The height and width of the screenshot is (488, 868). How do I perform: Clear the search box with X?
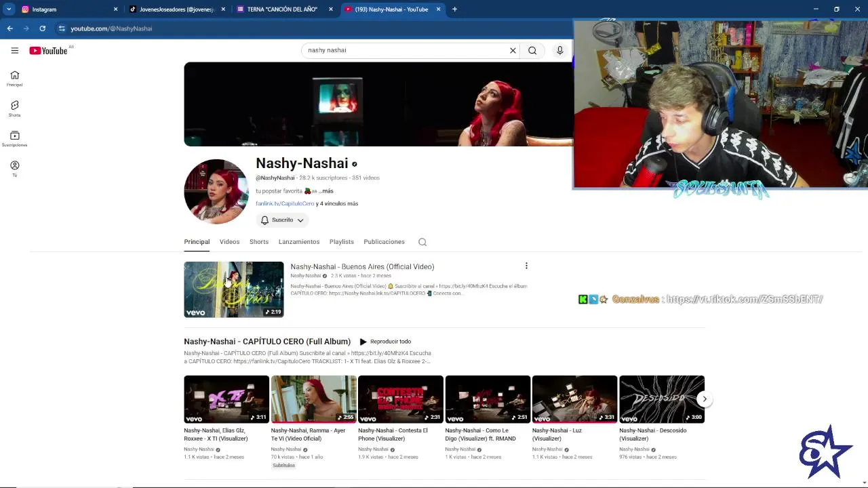coord(513,50)
